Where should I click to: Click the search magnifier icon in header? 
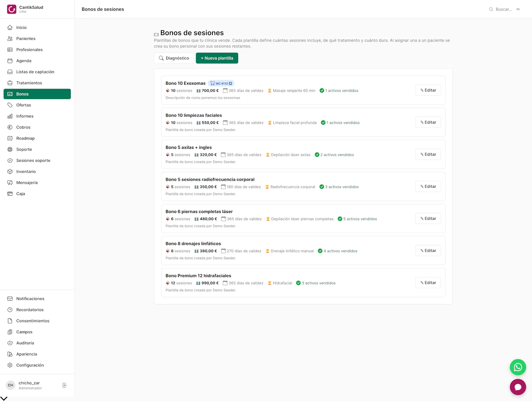pyautogui.click(x=491, y=9)
